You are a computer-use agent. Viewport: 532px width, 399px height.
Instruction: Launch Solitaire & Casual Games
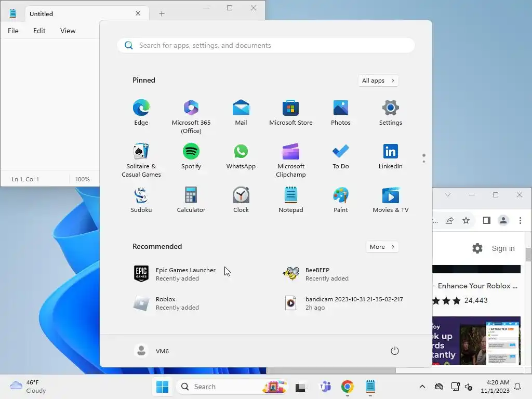pos(141,160)
